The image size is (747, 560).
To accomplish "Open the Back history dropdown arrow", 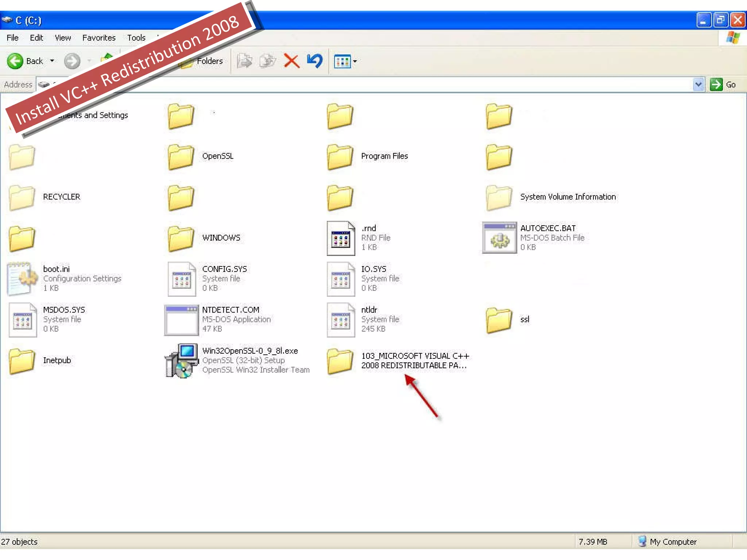I will [x=52, y=61].
